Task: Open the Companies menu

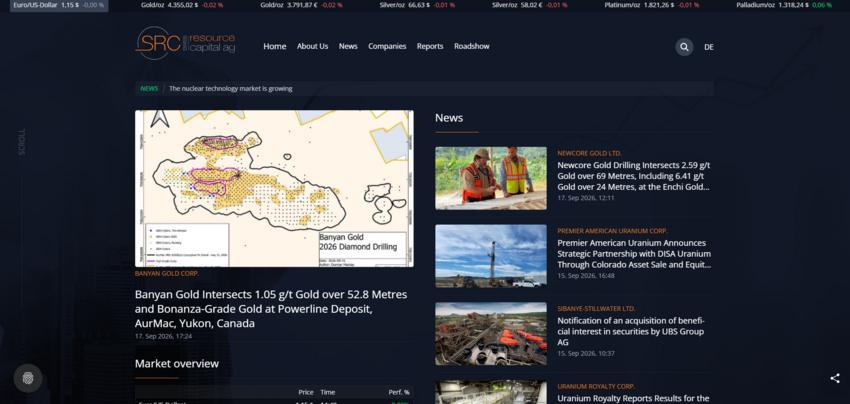Action: click(x=387, y=47)
